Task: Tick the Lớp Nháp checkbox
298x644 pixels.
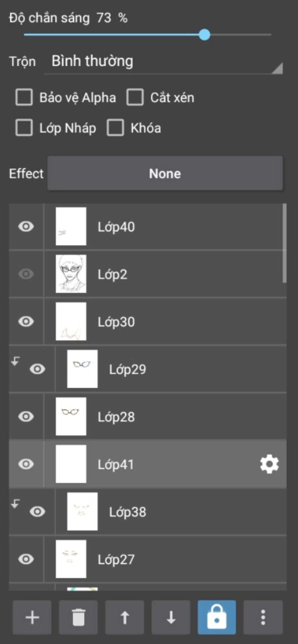Action: (x=24, y=128)
